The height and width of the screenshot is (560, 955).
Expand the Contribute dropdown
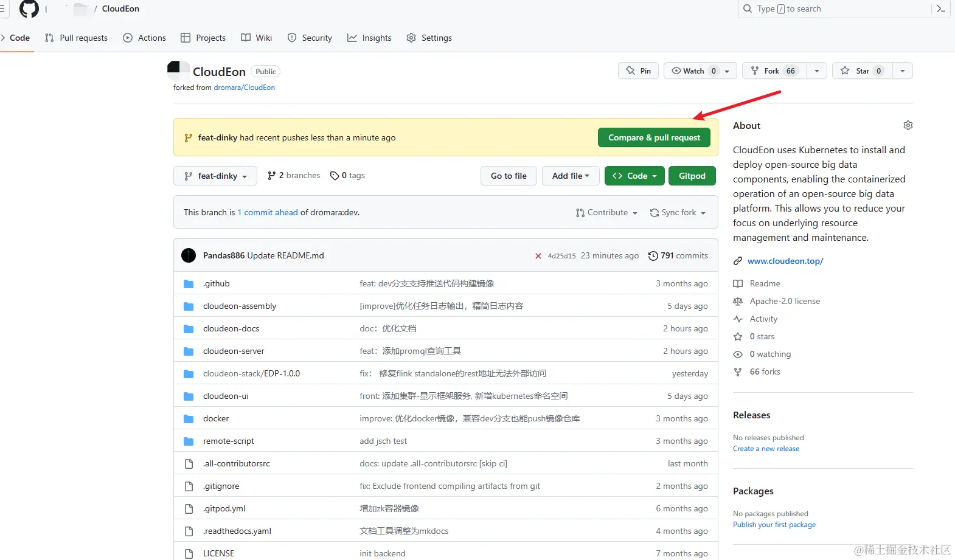(606, 212)
